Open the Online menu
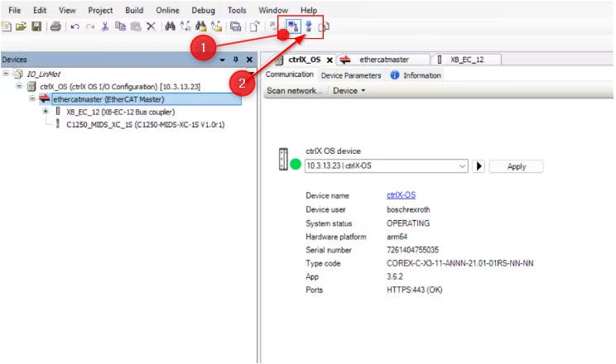Image resolution: width=616 pixels, height=364 pixels. [167, 10]
